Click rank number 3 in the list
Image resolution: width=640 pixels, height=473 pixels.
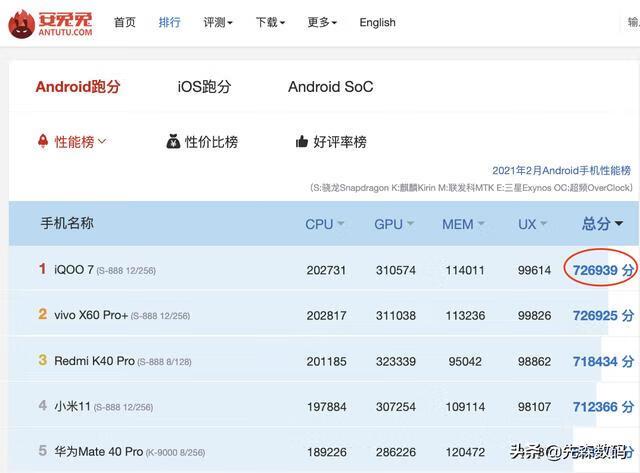(42, 360)
